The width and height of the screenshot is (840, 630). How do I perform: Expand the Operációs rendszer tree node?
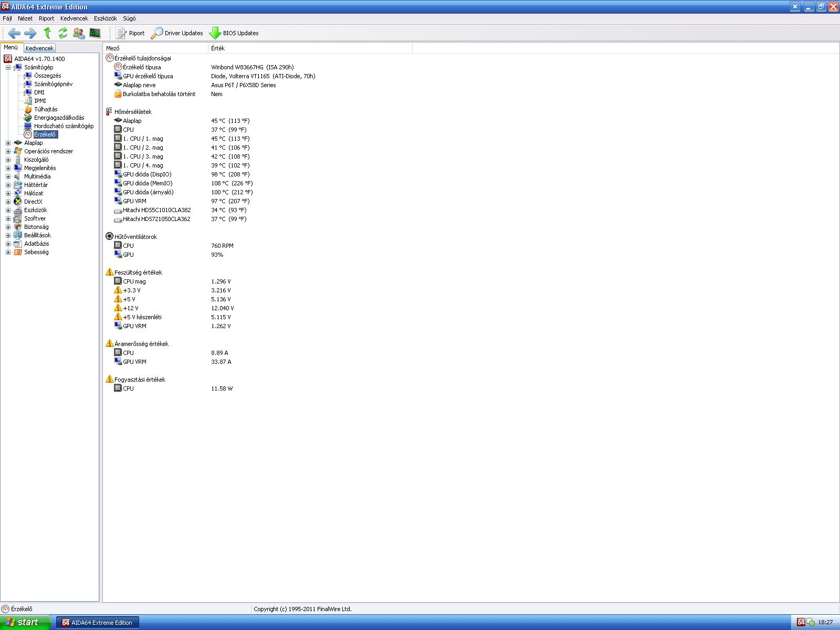(x=8, y=151)
